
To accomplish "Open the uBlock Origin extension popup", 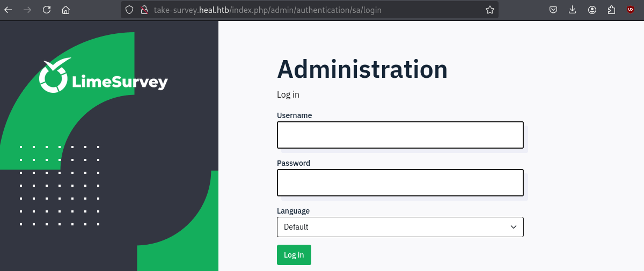I will coord(631,10).
